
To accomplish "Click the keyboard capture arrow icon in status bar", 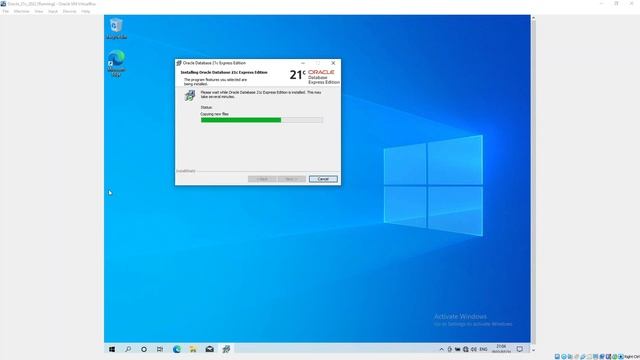I will pyautogui.click(x=621, y=357).
